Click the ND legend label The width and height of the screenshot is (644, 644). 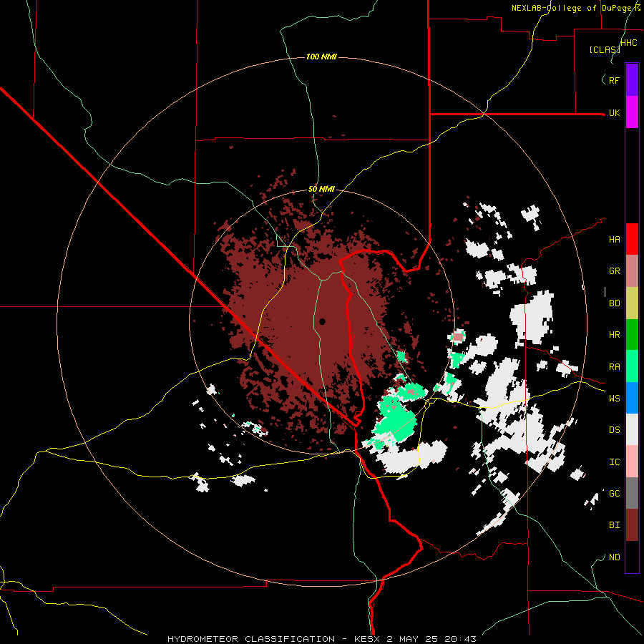tap(614, 557)
